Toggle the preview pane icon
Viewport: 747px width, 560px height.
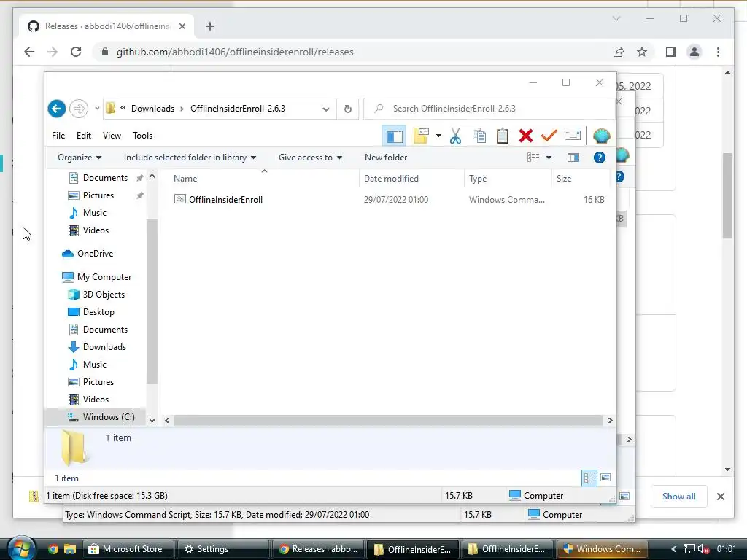coord(573,157)
